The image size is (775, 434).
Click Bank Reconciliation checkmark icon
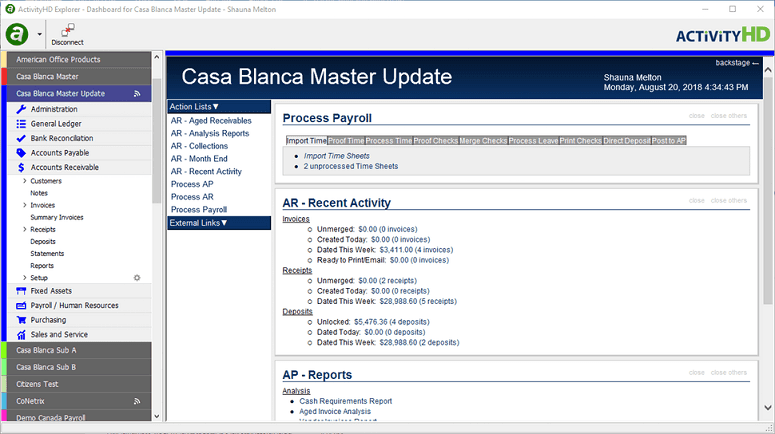(x=21, y=138)
